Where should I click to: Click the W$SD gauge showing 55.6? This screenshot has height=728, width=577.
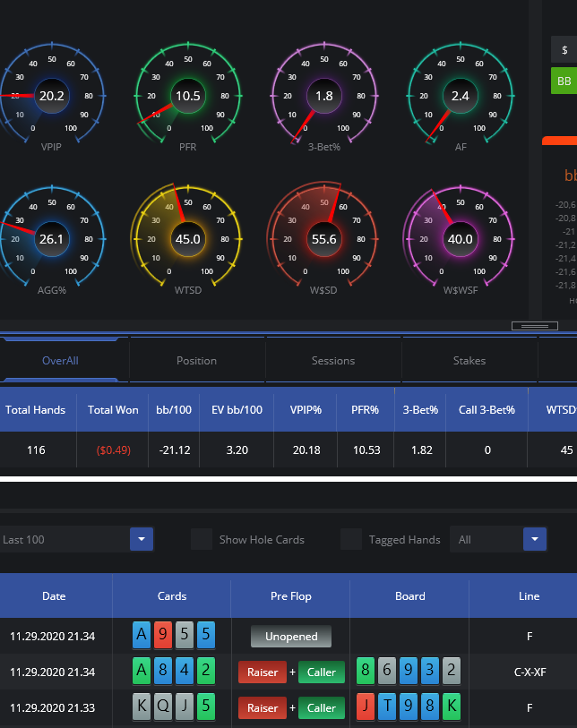(x=324, y=239)
